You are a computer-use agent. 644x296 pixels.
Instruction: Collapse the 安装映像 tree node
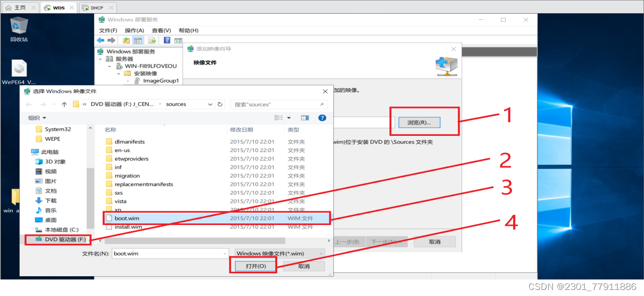119,73
